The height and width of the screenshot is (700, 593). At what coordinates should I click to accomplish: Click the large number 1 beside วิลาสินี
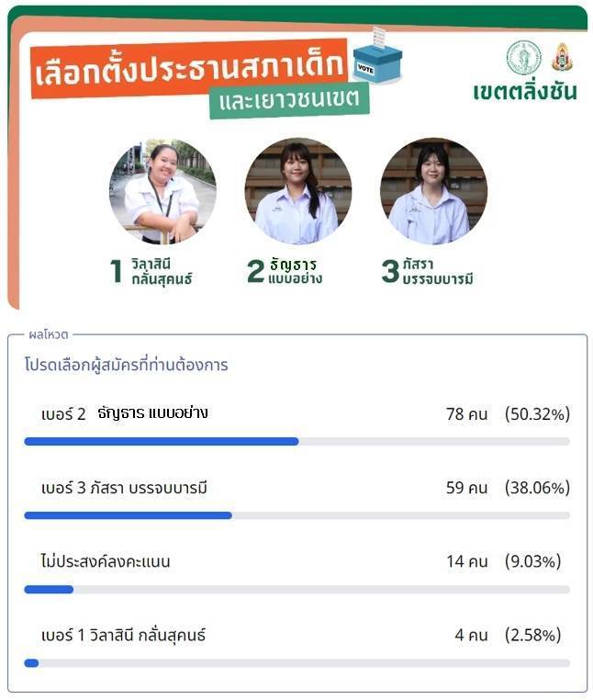coord(116,271)
